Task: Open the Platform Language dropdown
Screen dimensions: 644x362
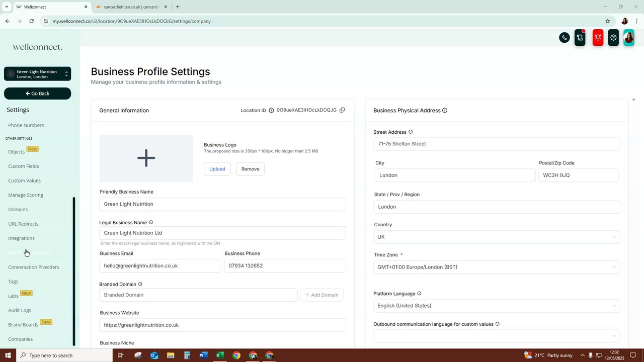Action: pyautogui.click(x=497, y=306)
